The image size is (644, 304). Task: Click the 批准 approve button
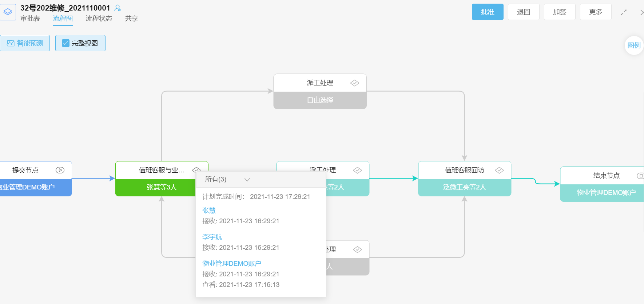point(488,12)
